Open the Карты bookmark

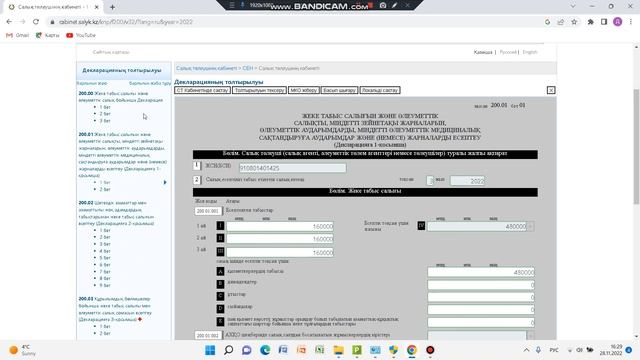pyautogui.click(x=48, y=36)
